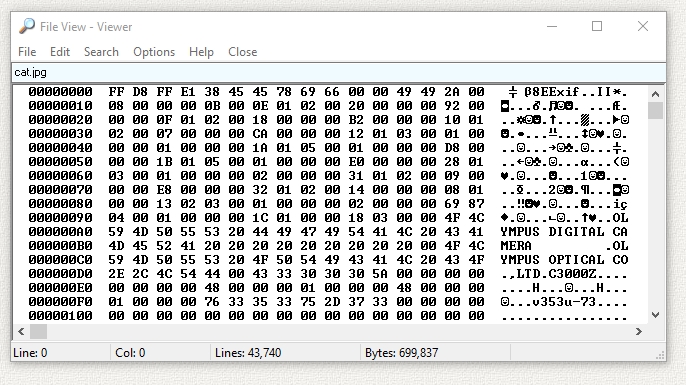Click offset 000000E0
Screen dimensions: 686x385
pos(60,288)
